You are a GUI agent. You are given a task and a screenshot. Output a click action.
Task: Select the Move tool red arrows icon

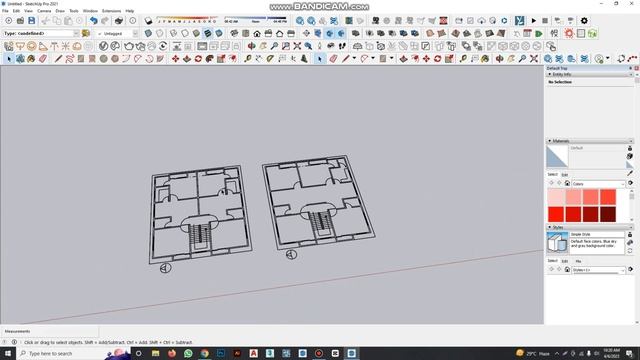(x=175, y=59)
